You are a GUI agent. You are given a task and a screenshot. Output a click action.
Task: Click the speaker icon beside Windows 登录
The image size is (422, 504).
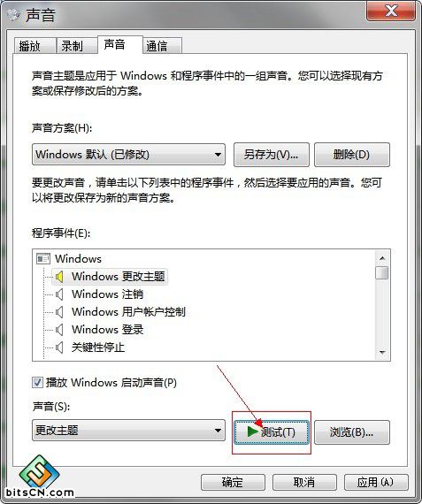pos(59,330)
